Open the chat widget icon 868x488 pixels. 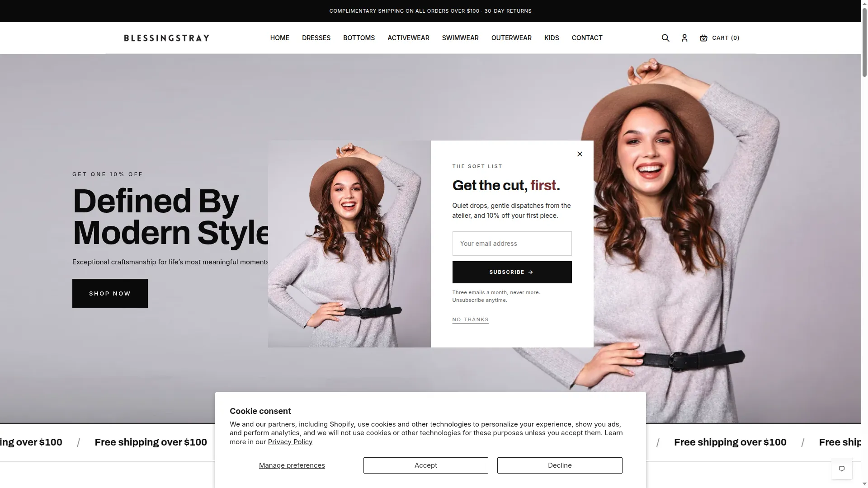(842, 469)
